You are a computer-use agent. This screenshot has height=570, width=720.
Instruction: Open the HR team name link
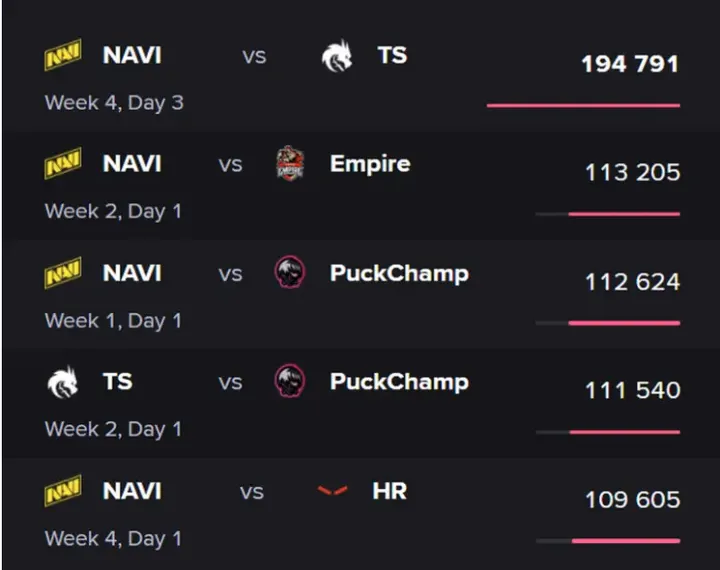[x=389, y=491]
